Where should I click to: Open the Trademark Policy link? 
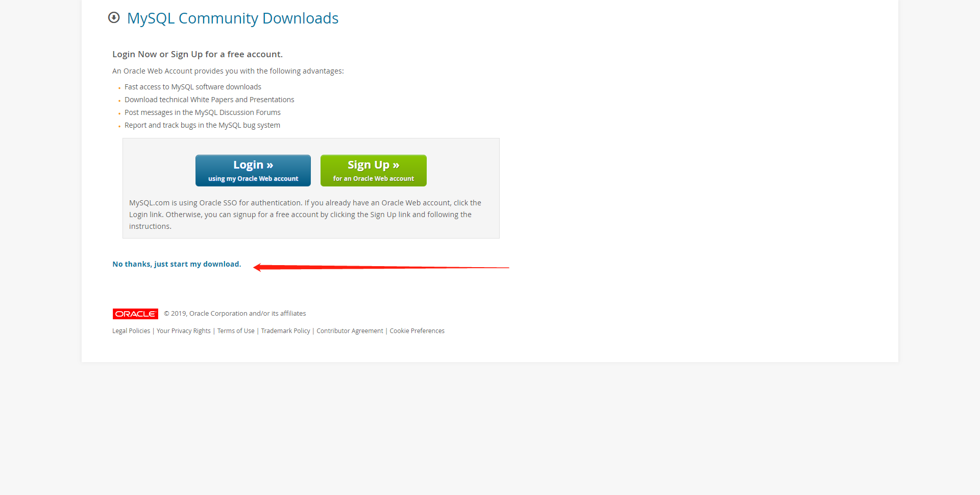click(x=286, y=331)
